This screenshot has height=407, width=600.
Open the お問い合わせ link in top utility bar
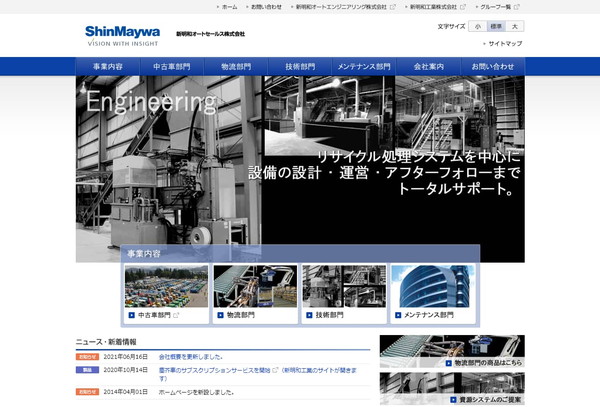click(x=266, y=7)
